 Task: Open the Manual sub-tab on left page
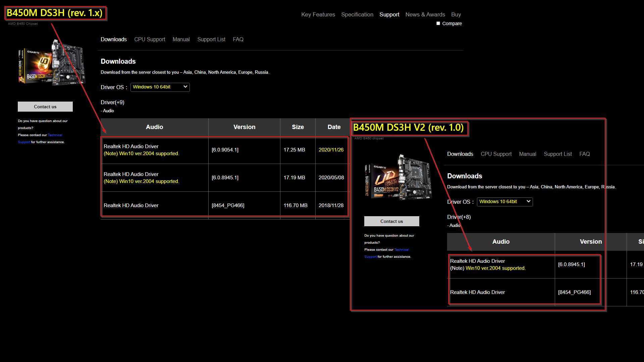(x=181, y=40)
